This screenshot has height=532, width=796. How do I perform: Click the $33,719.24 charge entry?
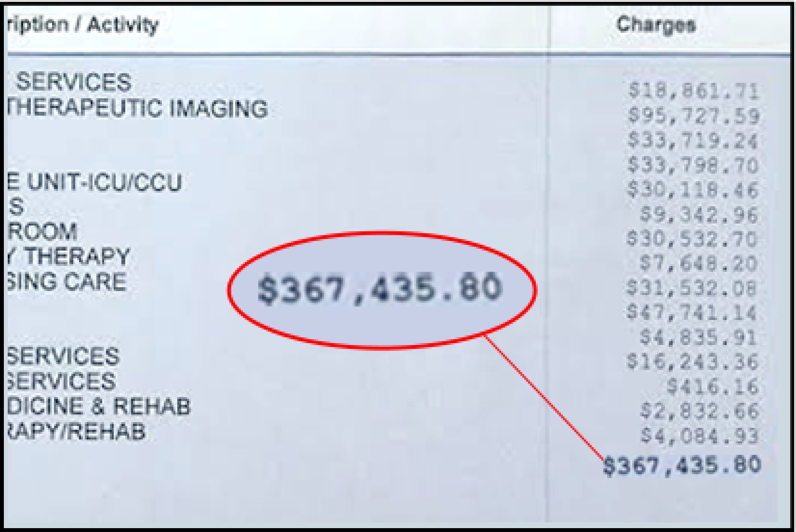tap(694, 141)
